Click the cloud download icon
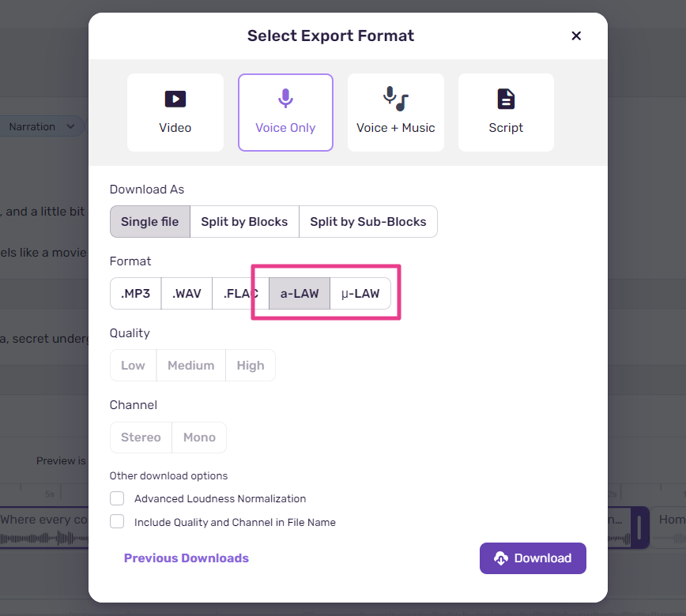The image size is (686, 616). click(501, 558)
